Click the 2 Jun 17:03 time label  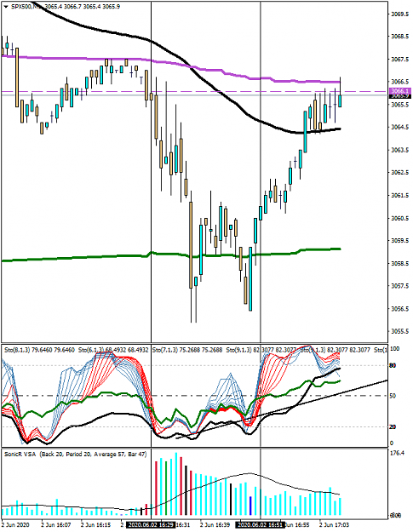pos(335,525)
